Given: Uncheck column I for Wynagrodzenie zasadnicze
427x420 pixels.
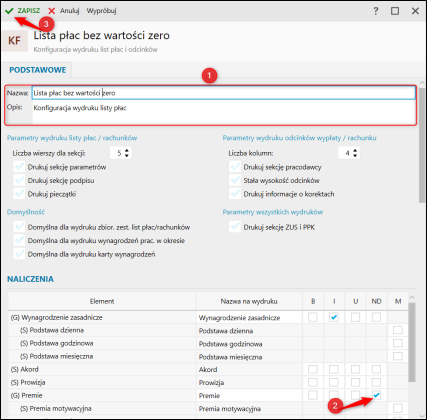Looking at the screenshot, I should click(x=334, y=317).
